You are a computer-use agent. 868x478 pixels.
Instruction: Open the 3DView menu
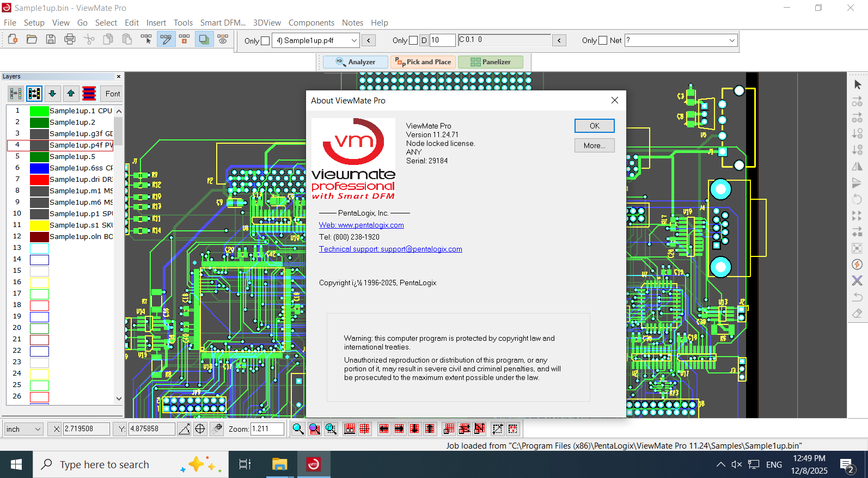pos(267,23)
